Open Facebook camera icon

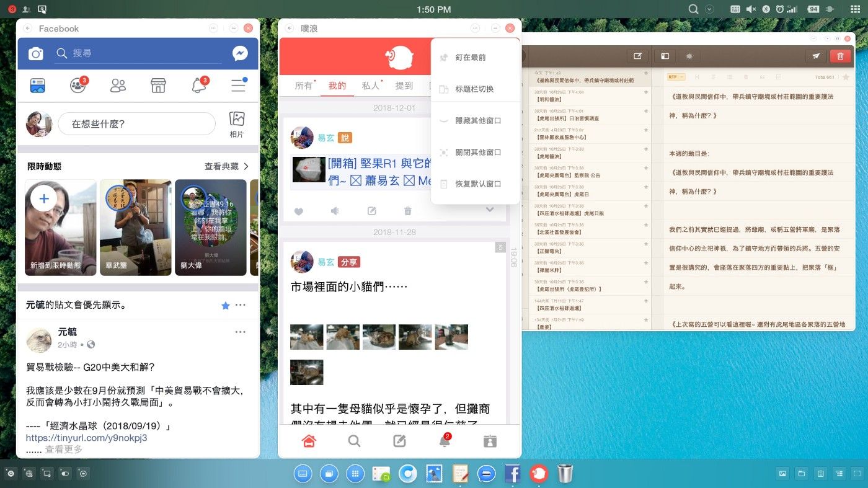tap(36, 54)
